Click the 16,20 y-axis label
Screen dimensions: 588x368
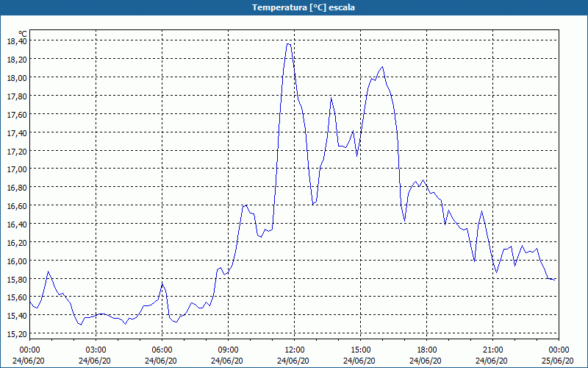point(17,243)
